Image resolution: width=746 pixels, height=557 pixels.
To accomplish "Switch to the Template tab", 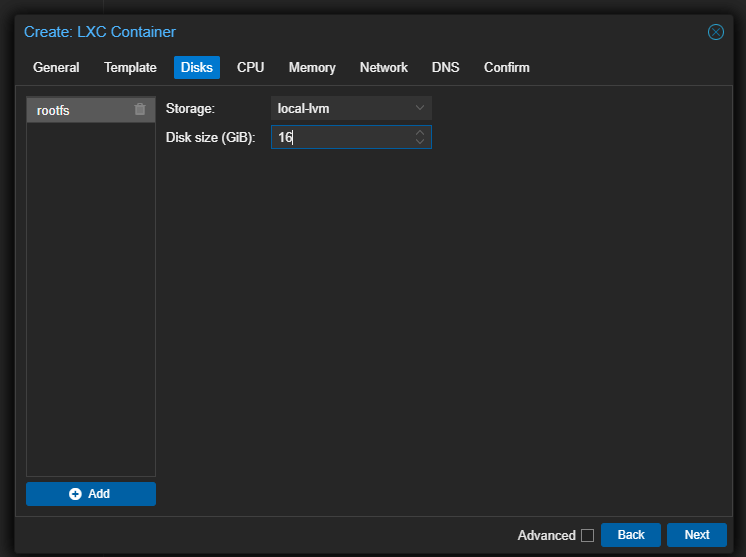I will pos(130,67).
